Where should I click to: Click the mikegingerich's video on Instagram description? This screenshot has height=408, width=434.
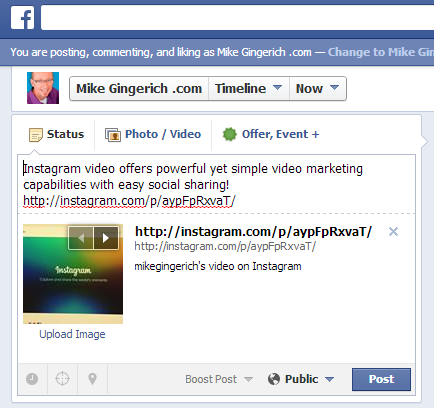(218, 266)
